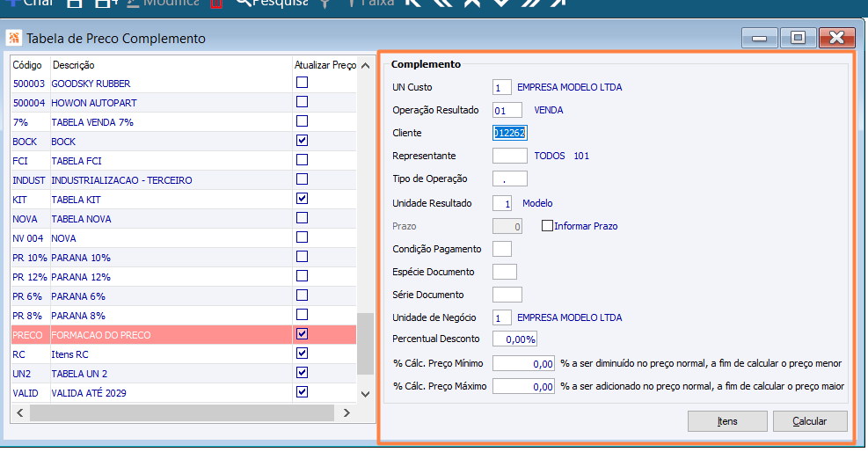The width and height of the screenshot is (868, 452).
Task: Click the Série Documento input field
Action: (x=507, y=295)
